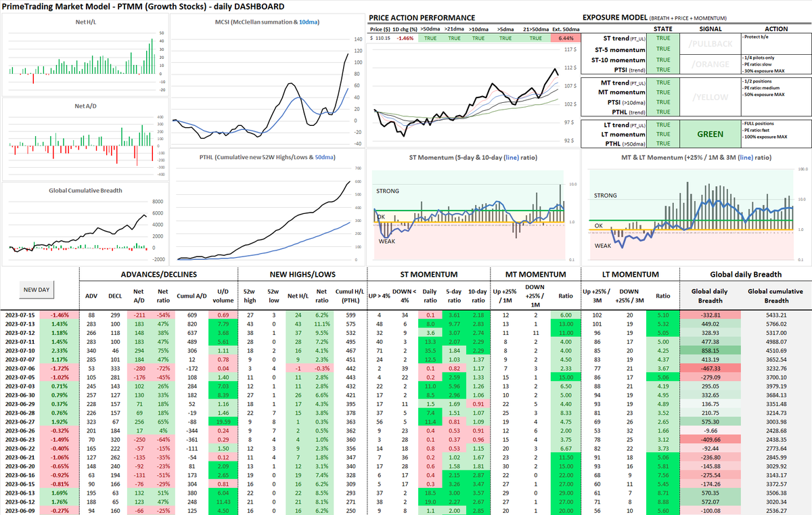Toggle the MT momentum TRUE state cell
Image resolution: width=812 pixels, height=515 pixels.
pyautogui.click(x=663, y=93)
